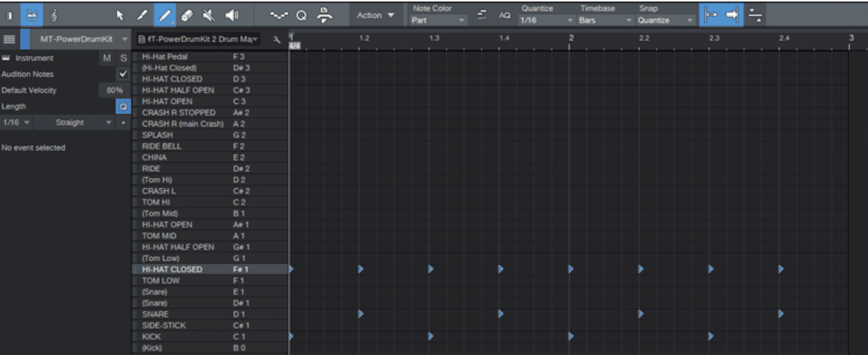Toggle Length quantize Q button
Screen dimensions: 868x355
123,106
